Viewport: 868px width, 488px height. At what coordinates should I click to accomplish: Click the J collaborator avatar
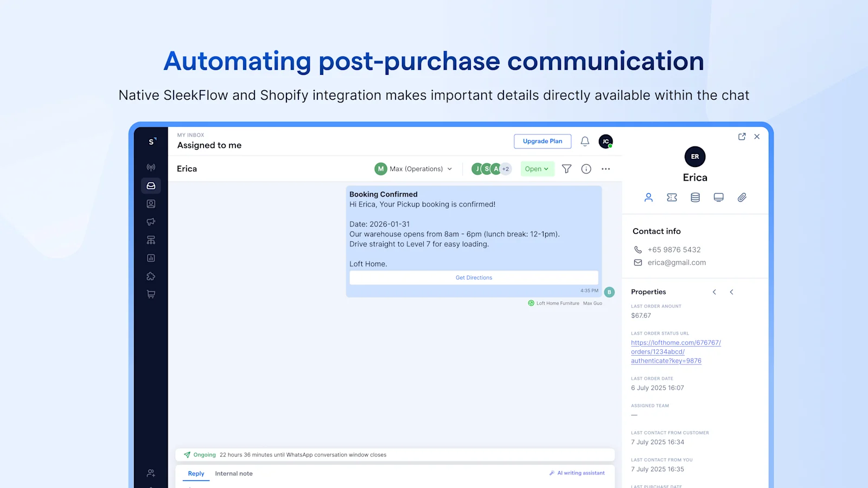tap(477, 169)
